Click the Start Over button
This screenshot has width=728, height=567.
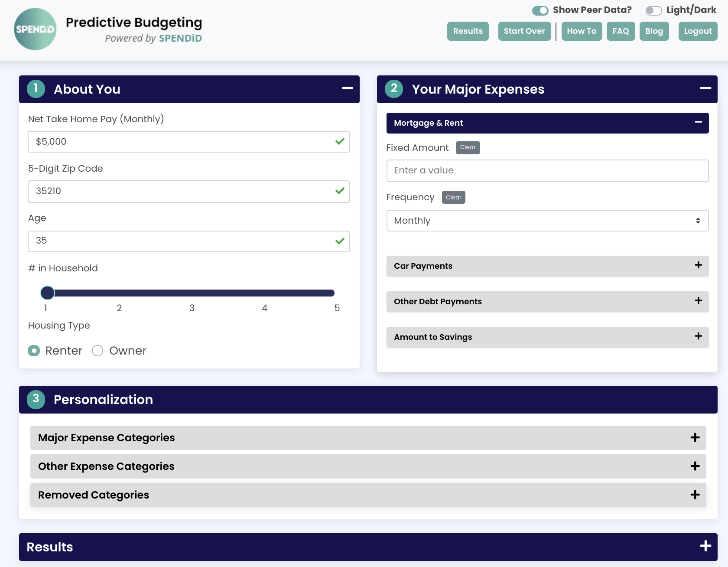(524, 31)
